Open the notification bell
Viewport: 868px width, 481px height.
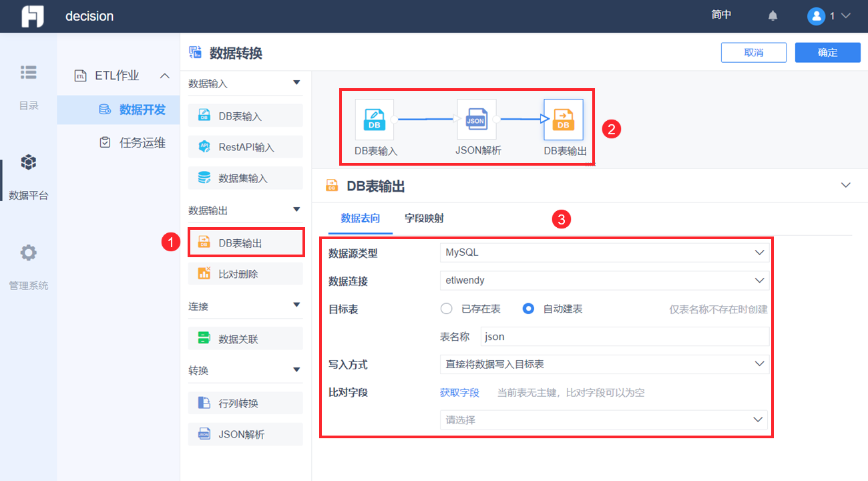coord(773,16)
